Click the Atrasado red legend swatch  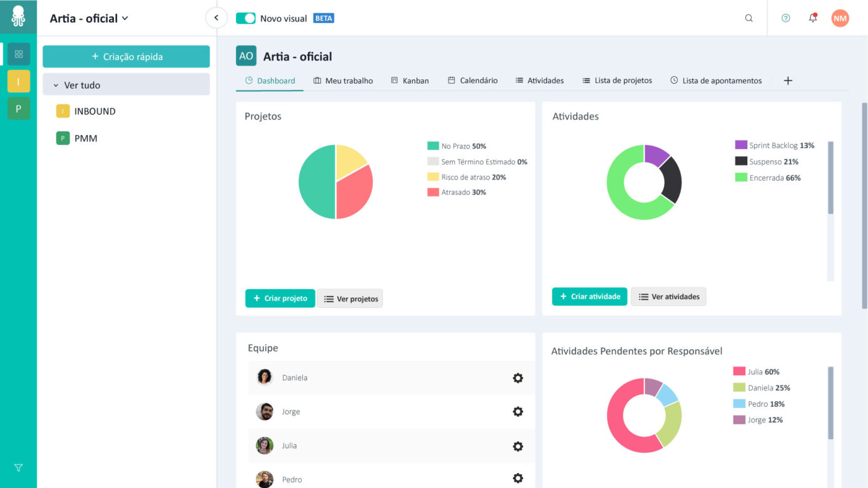click(x=432, y=192)
